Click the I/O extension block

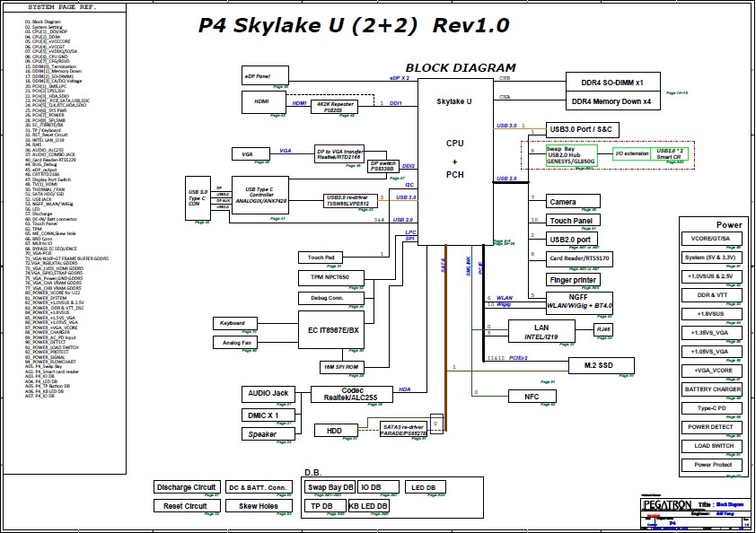[631, 153]
